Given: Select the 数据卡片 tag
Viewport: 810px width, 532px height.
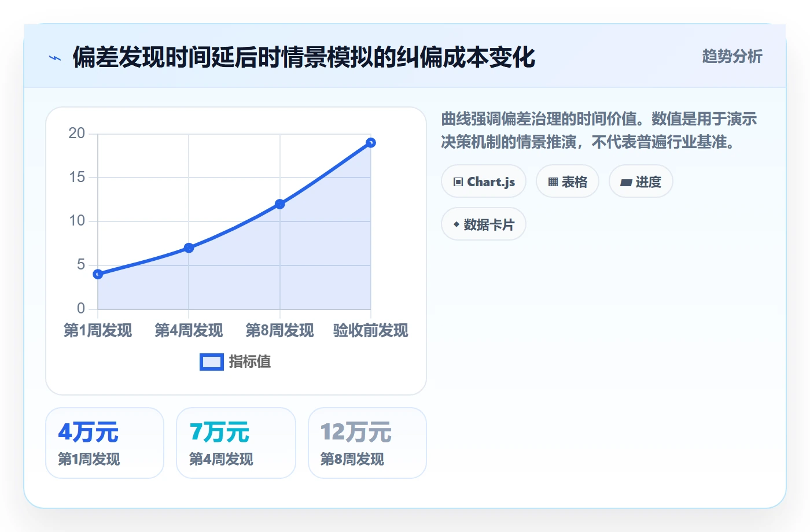Looking at the screenshot, I should (484, 224).
